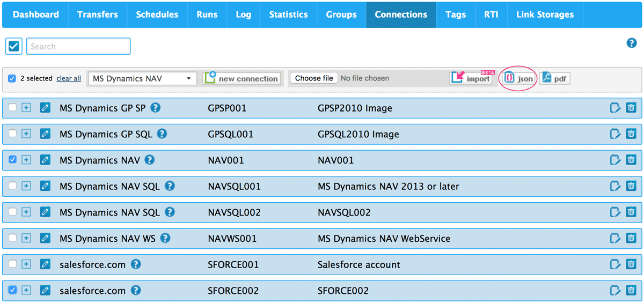The image size is (644, 303).
Task: Select the 'Salesforce account' description text
Action: click(x=359, y=264)
